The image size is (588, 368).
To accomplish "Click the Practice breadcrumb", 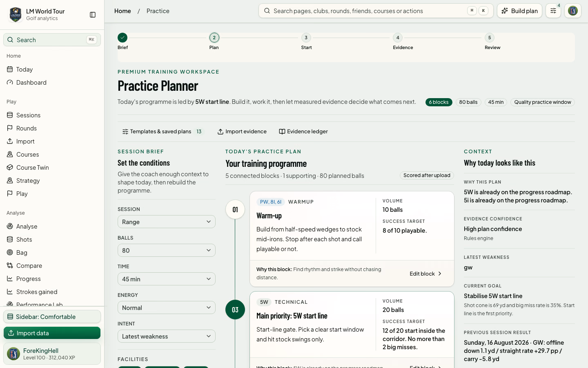I will tap(158, 11).
